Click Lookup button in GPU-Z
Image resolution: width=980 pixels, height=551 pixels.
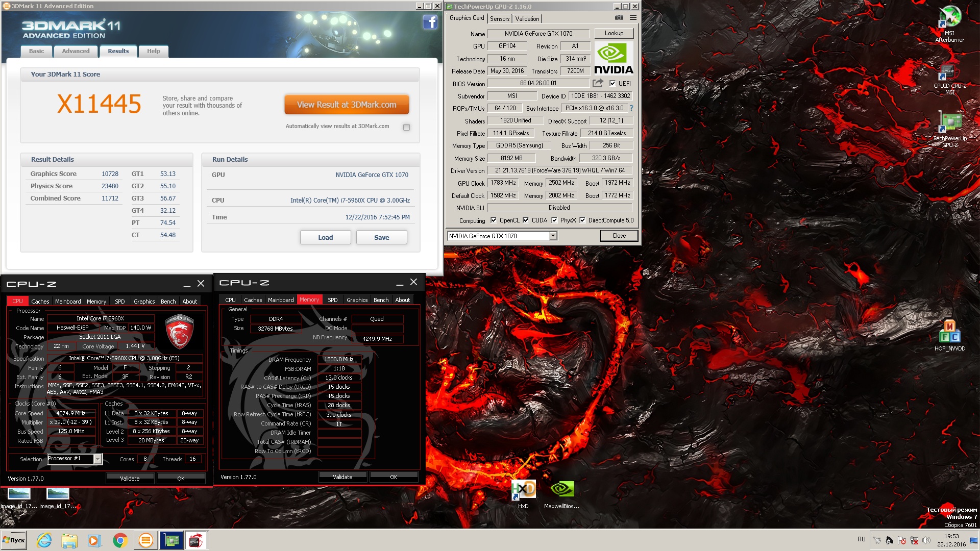tap(614, 33)
